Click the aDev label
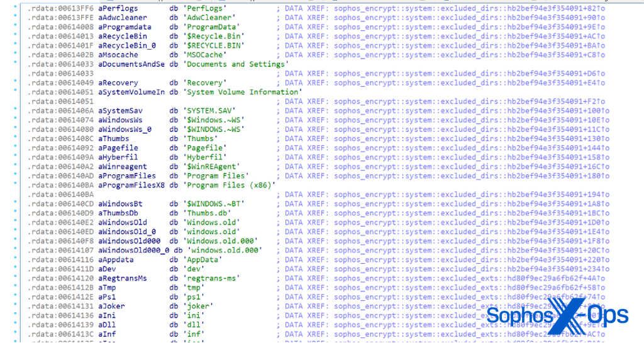Image resolution: width=644 pixels, height=343 pixels. click(107, 269)
